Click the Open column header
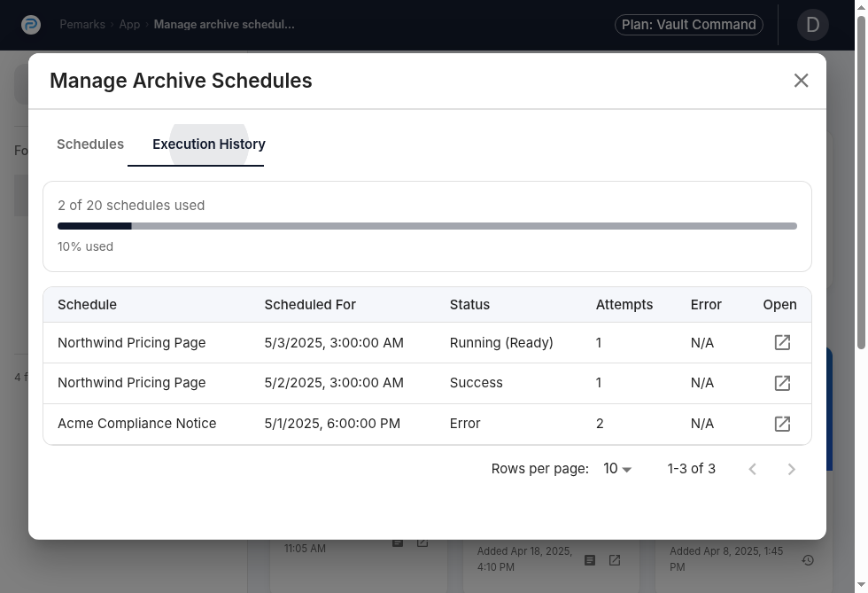This screenshot has width=868, height=593. 780,305
